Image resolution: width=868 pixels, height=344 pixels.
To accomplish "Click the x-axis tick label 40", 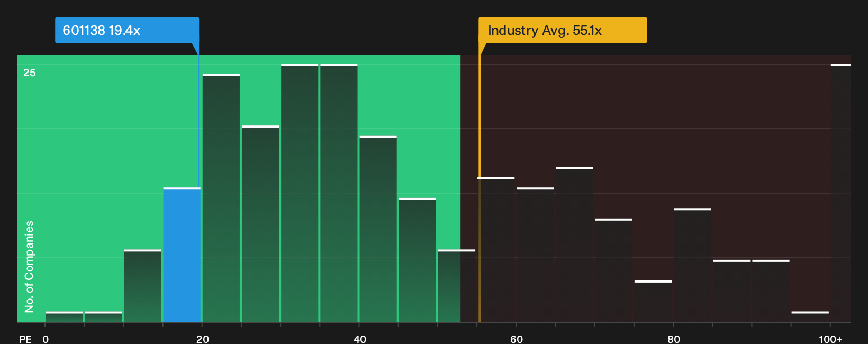I will [x=360, y=339].
